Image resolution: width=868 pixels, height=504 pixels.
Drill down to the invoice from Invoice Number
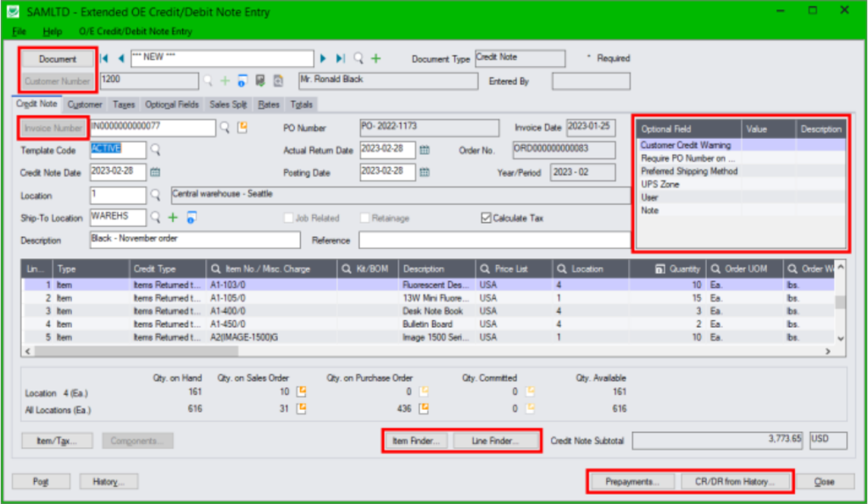tap(242, 128)
